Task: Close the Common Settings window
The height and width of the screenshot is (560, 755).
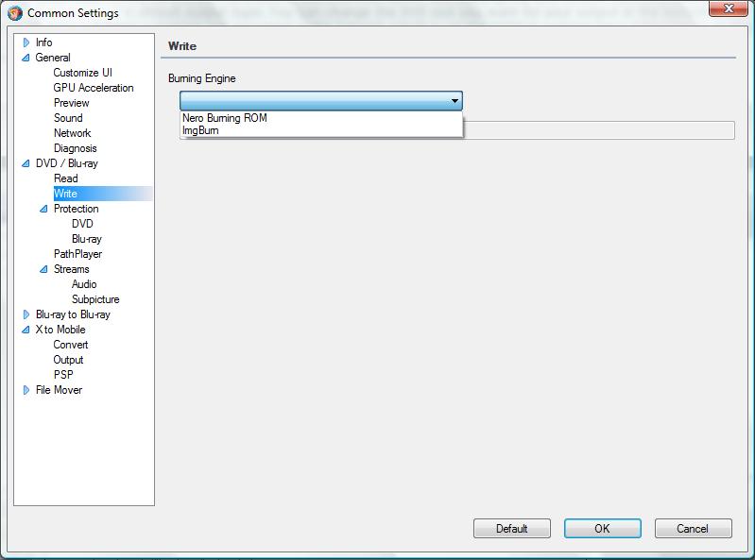Action: 728,8
